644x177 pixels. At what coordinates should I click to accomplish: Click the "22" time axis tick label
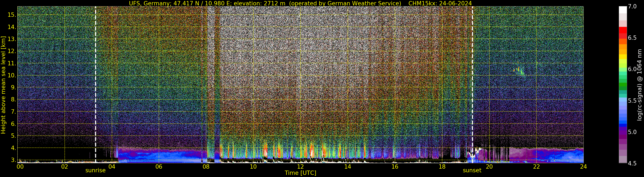point(536,166)
